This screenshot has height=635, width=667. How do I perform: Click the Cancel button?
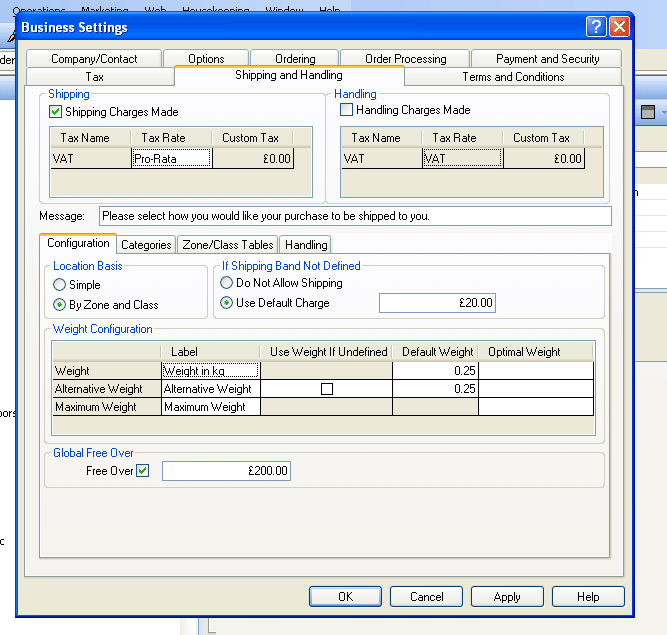coord(426,597)
